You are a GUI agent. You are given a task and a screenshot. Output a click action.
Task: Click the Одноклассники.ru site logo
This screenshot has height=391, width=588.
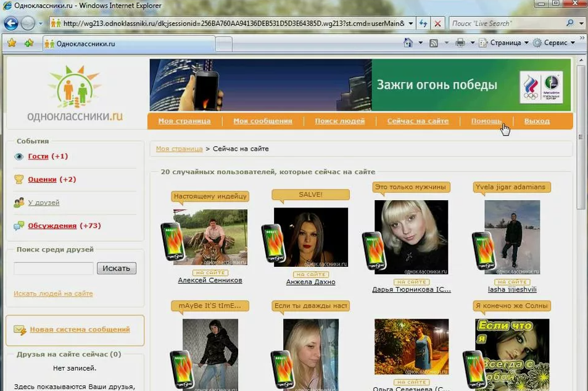pos(75,93)
